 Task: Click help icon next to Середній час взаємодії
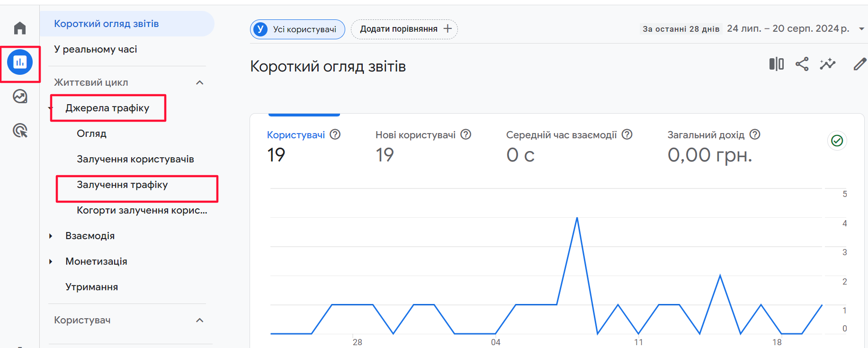(x=627, y=134)
